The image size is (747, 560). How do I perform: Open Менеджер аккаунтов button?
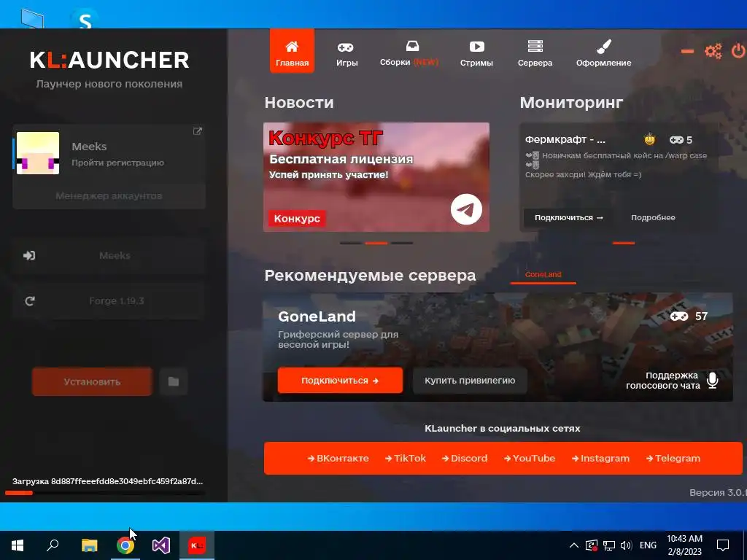pyautogui.click(x=109, y=195)
